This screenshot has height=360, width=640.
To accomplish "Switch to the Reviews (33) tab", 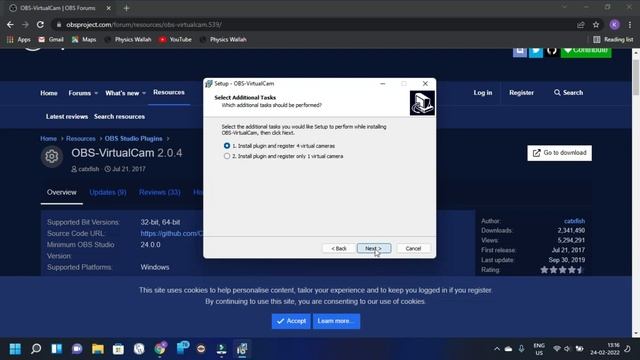I will pos(160,192).
